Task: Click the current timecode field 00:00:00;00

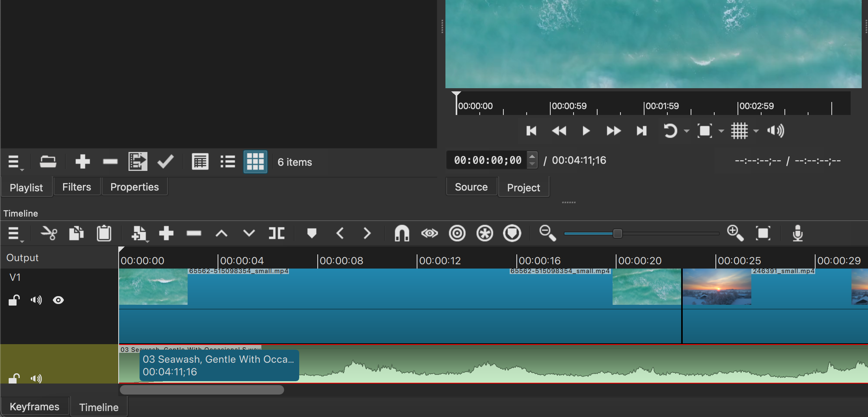Action: pyautogui.click(x=488, y=160)
